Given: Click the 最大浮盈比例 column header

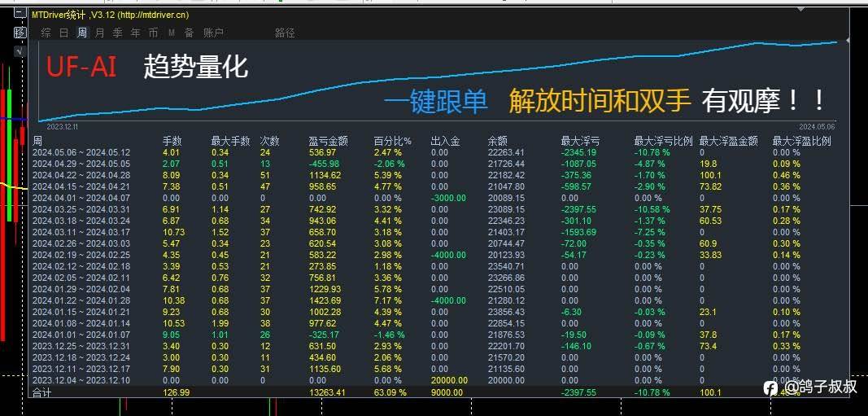Looking at the screenshot, I should (x=801, y=142).
